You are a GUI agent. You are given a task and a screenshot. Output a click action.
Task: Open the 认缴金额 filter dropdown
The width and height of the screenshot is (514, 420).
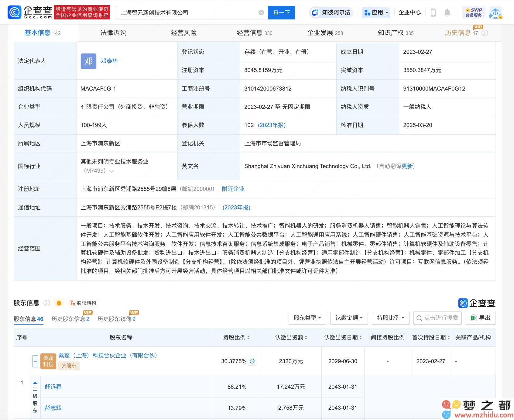click(x=349, y=318)
